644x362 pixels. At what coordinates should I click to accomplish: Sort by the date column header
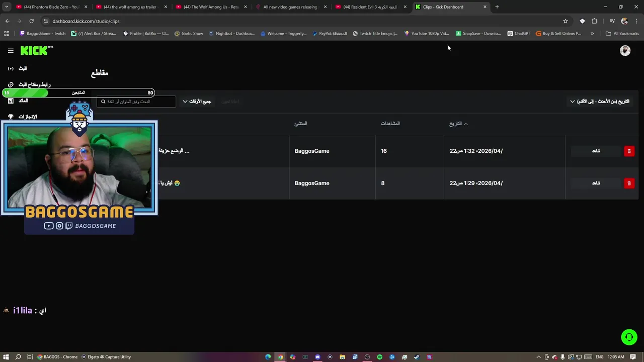point(458,124)
